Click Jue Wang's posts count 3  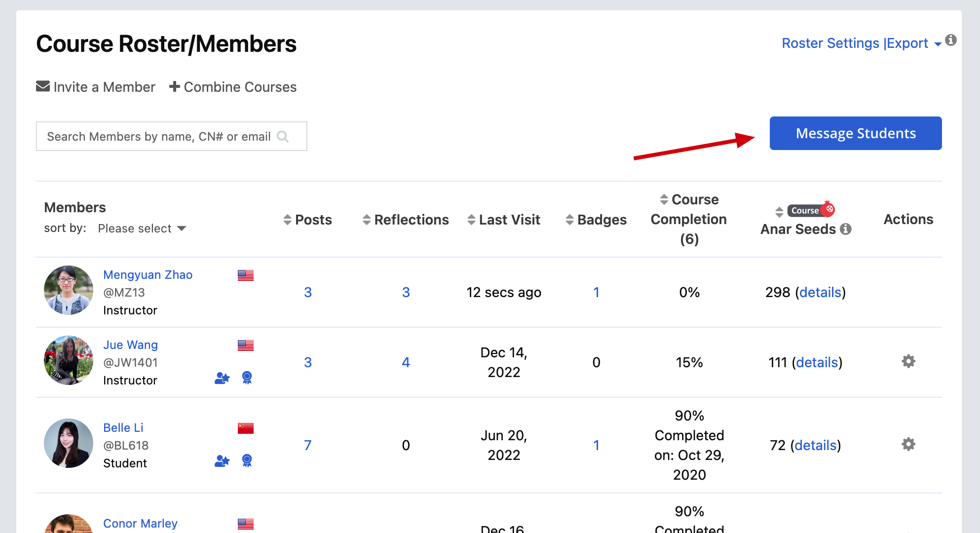[308, 362]
